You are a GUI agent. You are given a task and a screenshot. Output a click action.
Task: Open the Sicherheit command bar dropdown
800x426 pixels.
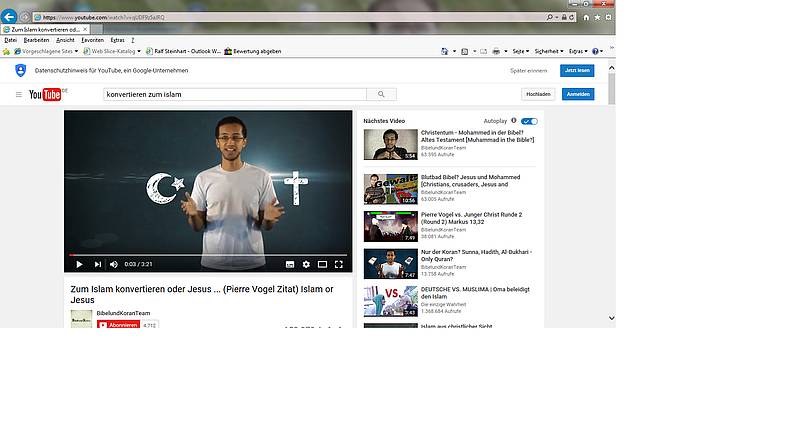[x=548, y=51]
